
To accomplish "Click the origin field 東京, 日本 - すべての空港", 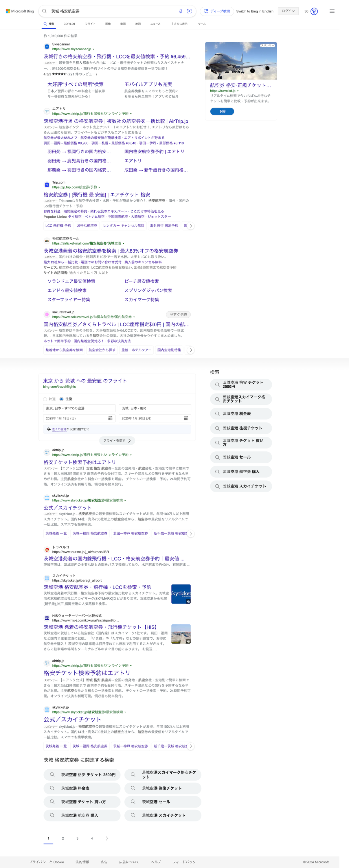I will 79,408.
